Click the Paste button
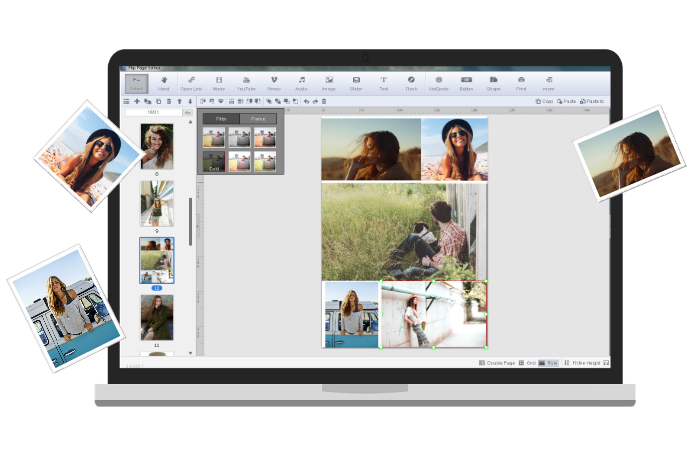 pyautogui.click(x=566, y=101)
